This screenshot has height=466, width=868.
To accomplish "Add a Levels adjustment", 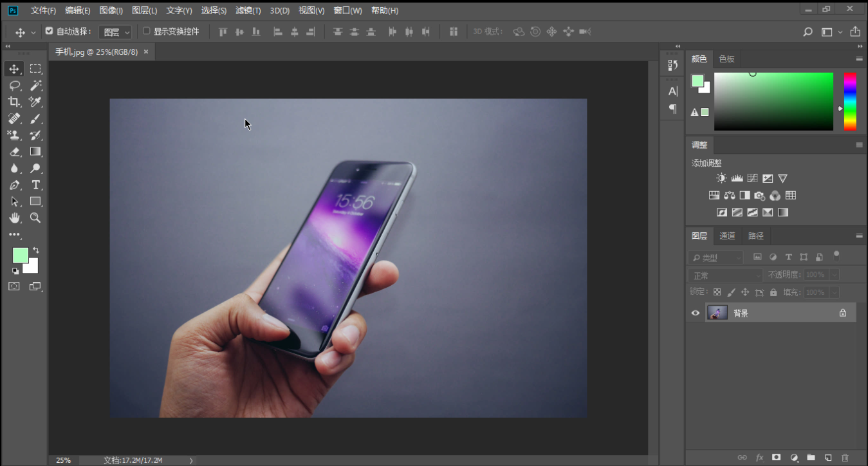I will point(737,178).
